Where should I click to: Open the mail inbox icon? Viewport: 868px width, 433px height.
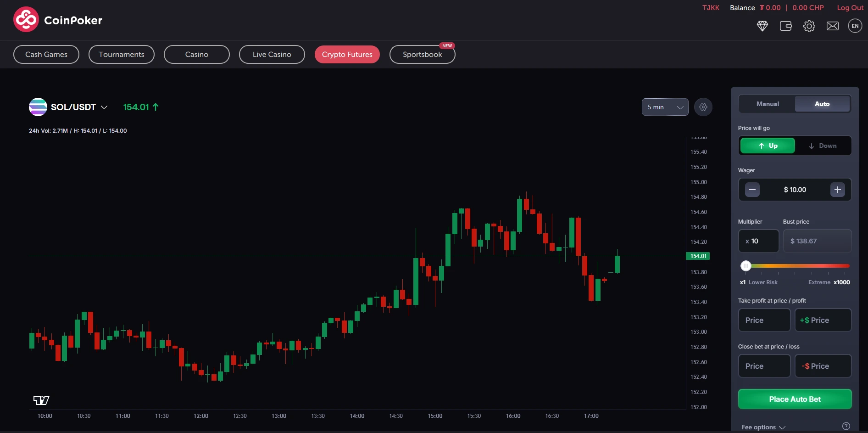(833, 26)
